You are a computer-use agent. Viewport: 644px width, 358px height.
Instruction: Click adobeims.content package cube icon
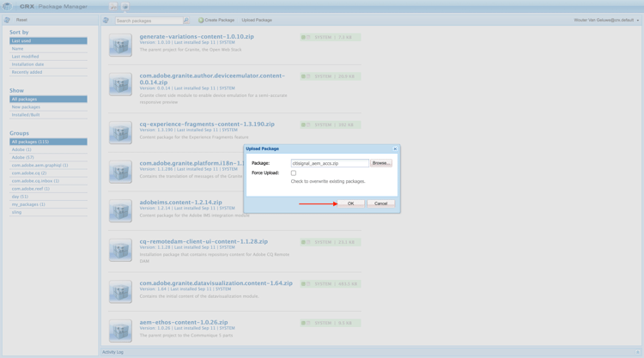[120, 211]
